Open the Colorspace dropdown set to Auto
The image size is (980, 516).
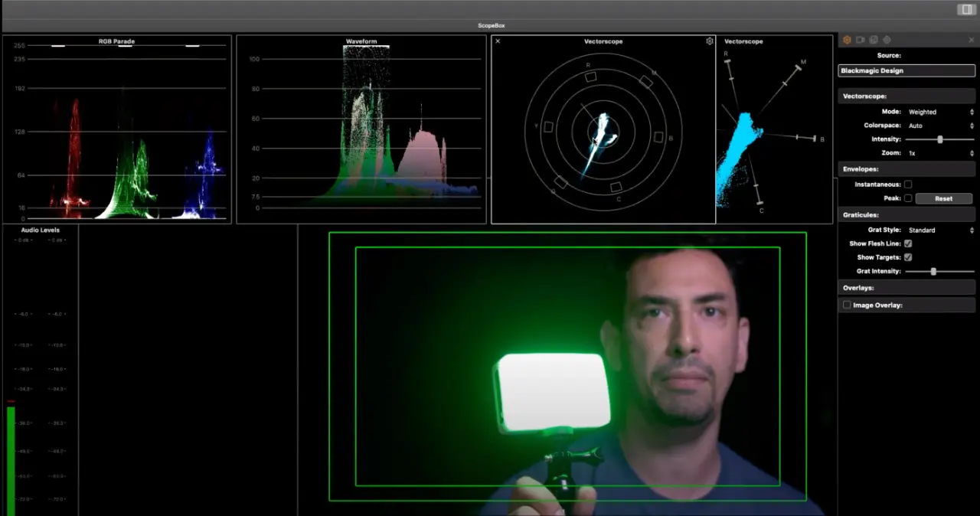940,126
